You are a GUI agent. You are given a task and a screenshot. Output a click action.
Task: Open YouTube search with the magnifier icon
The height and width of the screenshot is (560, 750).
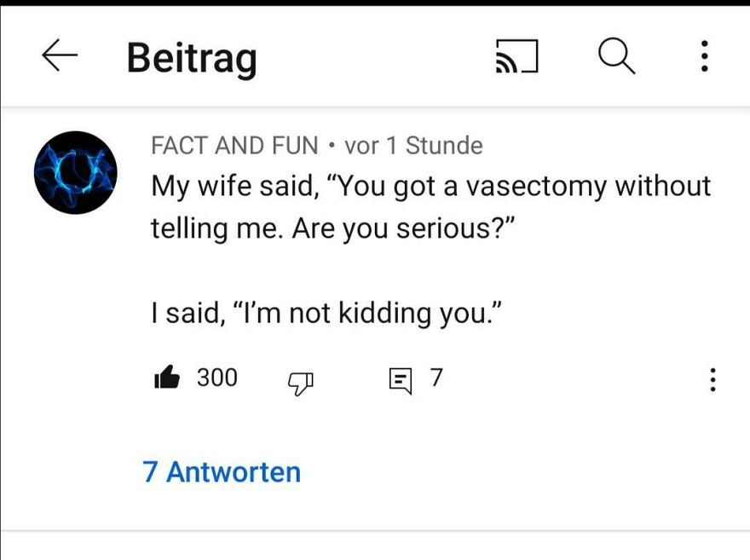click(x=615, y=56)
